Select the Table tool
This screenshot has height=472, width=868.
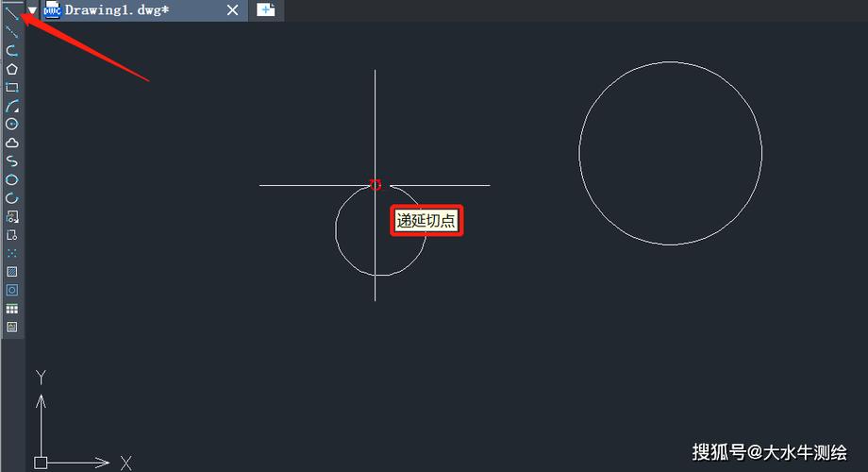click(x=11, y=309)
